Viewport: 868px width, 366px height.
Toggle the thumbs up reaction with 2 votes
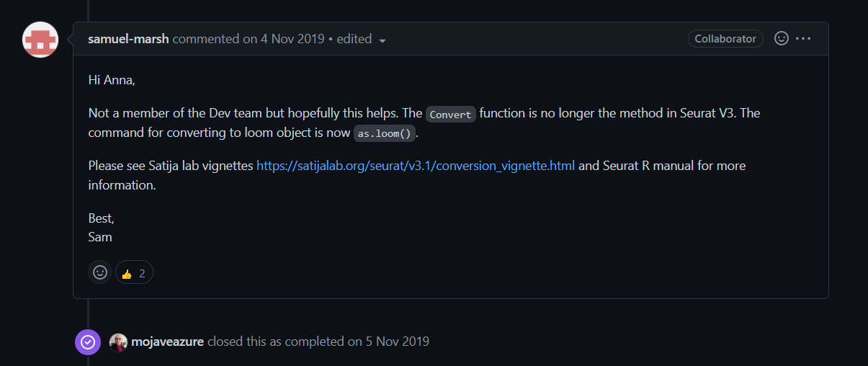[x=134, y=272]
